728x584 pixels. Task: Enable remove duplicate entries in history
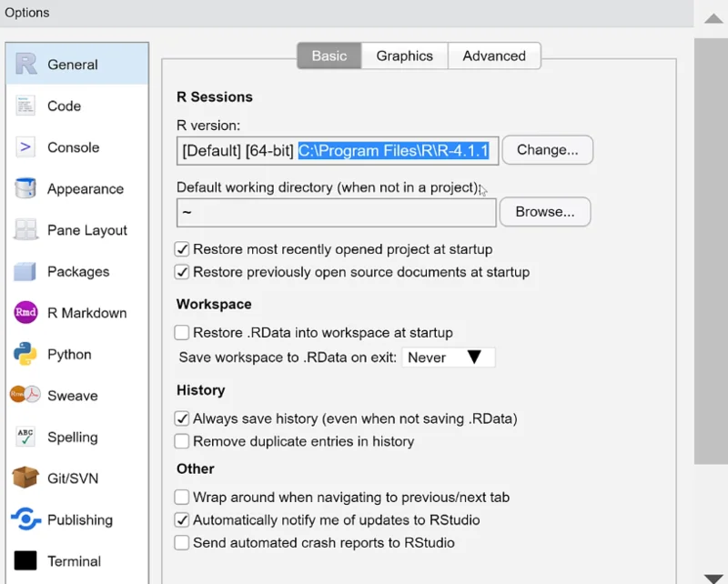click(x=181, y=441)
